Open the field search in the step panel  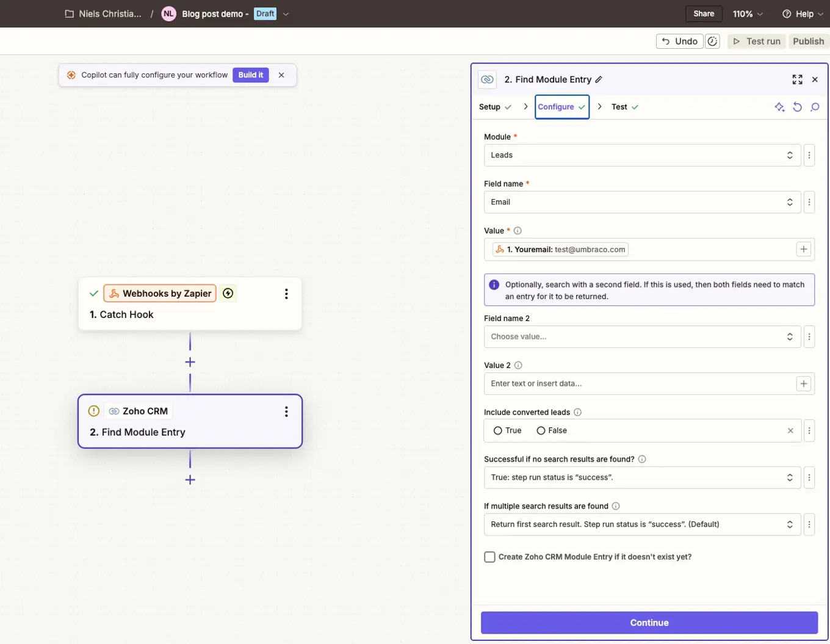tap(815, 106)
